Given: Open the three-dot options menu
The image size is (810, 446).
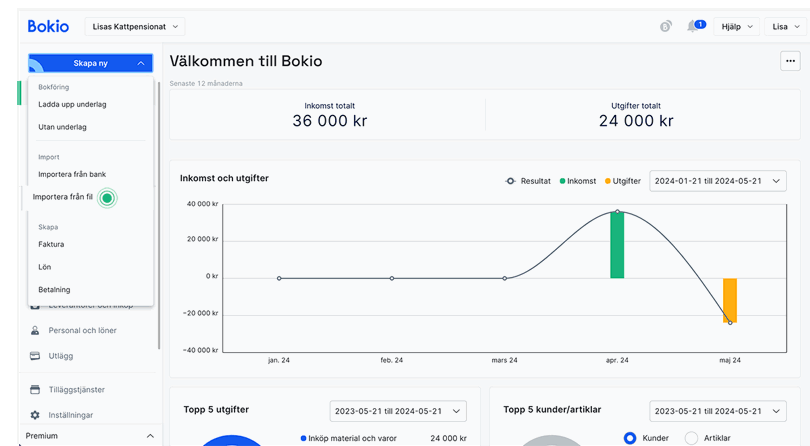Looking at the screenshot, I should 789,62.
